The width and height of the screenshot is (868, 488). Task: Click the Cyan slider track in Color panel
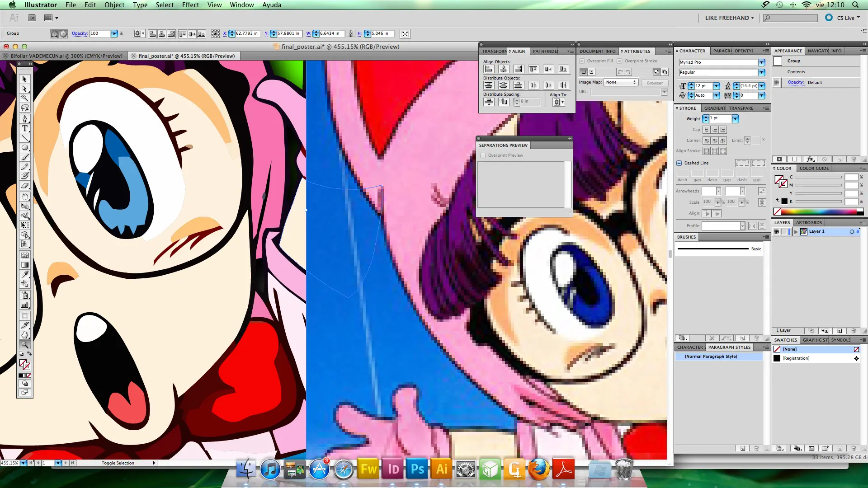[819, 177]
